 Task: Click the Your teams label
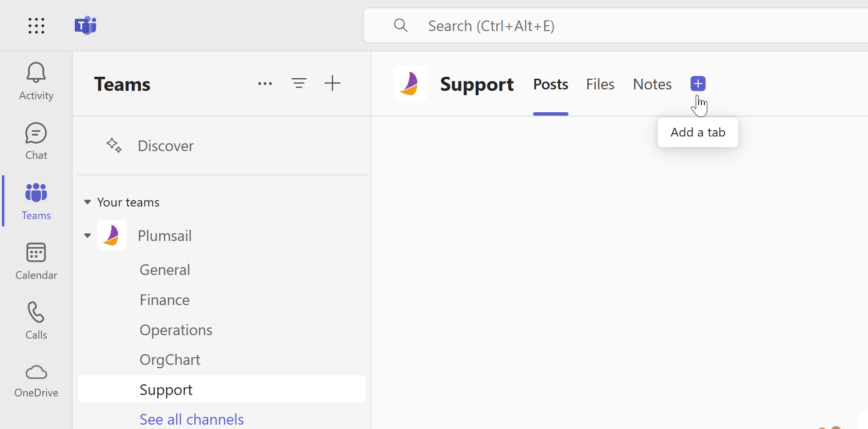coord(128,202)
